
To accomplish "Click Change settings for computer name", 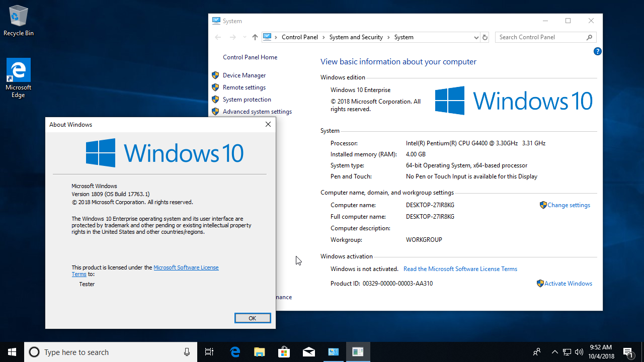I will [x=569, y=205].
